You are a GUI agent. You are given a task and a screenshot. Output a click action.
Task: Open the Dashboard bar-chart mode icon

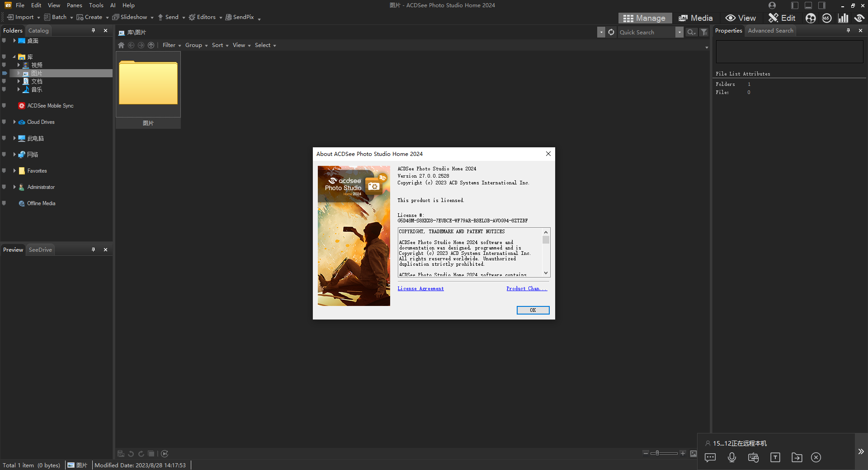(843, 18)
